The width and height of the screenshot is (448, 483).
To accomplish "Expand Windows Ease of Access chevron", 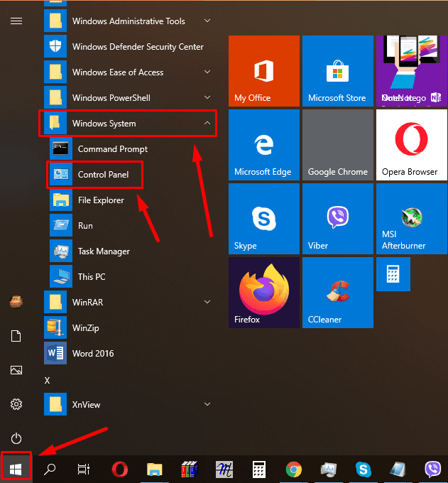I will [207, 72].
